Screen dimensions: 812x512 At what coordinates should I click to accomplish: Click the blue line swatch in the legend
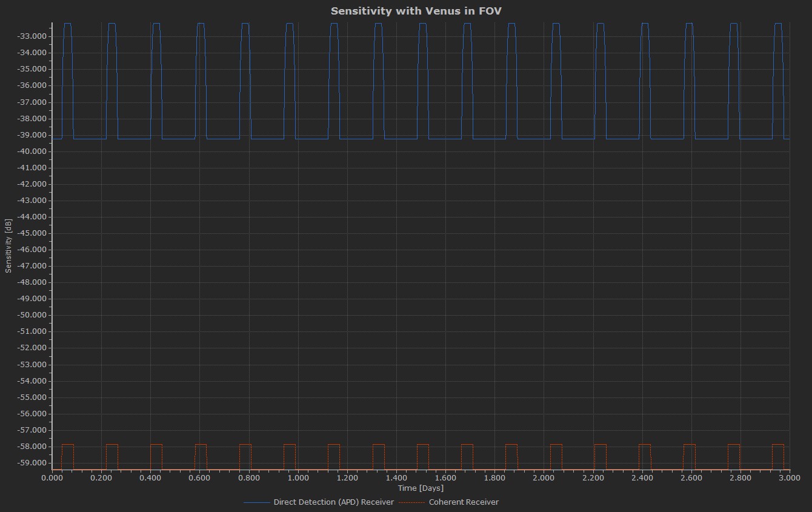tap(257, 502)
